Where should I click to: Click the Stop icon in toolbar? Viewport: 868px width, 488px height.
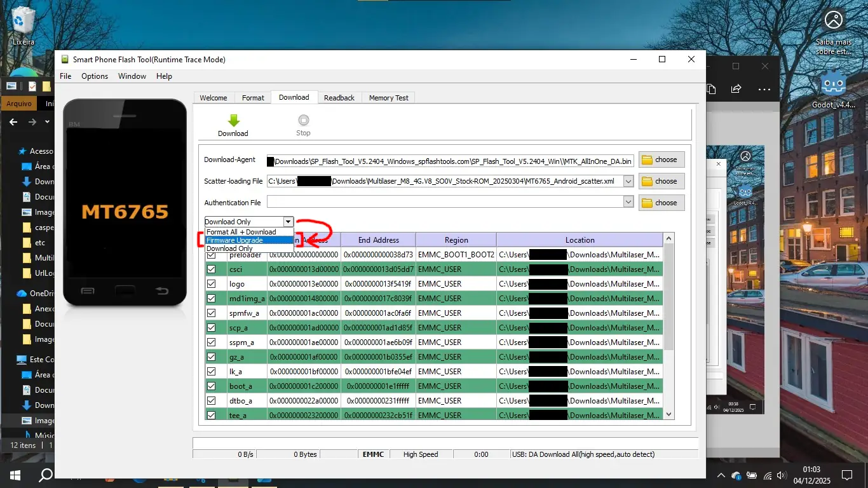pyautogui.click(x=303, y=120)
